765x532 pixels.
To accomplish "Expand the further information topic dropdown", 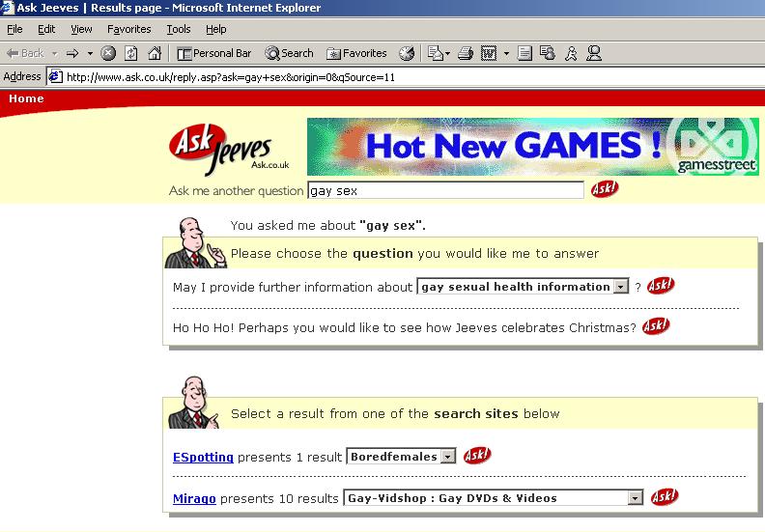I will 618,287.
